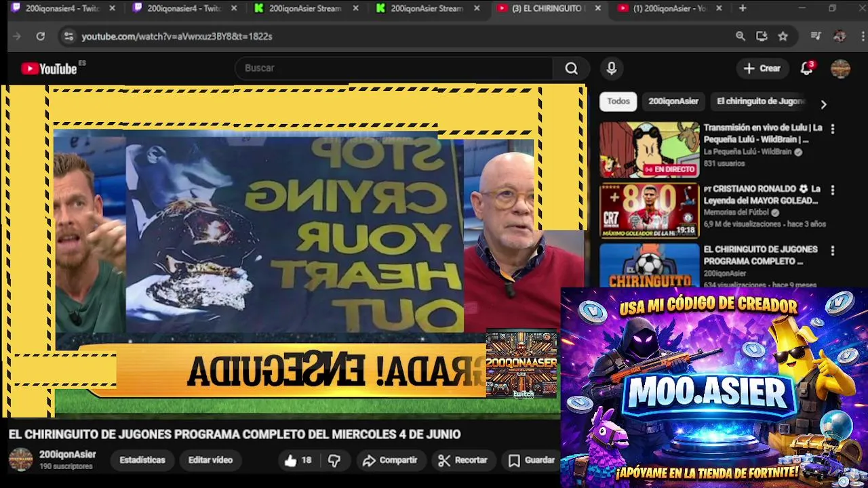Click the video title text below player
Viewport: 868px width, 488px height.
235,434
